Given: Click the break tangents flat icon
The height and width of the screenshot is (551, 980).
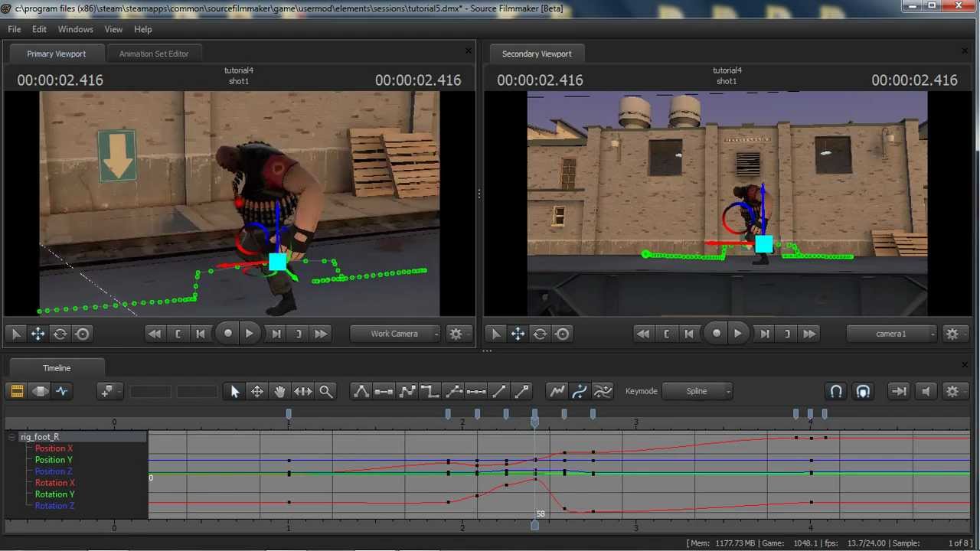Looking at the screenshot, I should [x=476, y=391].
